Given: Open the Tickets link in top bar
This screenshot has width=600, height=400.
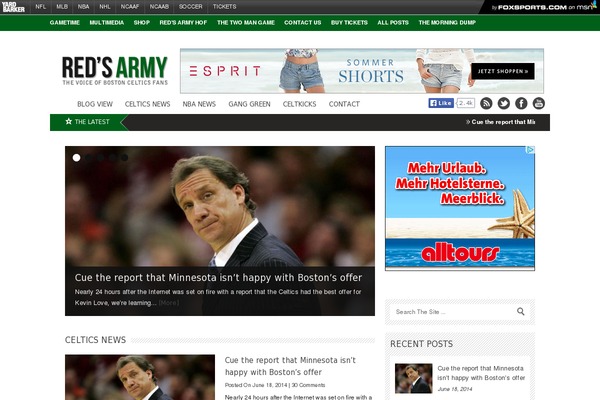Looking at the screenshot, I should pyautogui.click(x=225, y=7).
